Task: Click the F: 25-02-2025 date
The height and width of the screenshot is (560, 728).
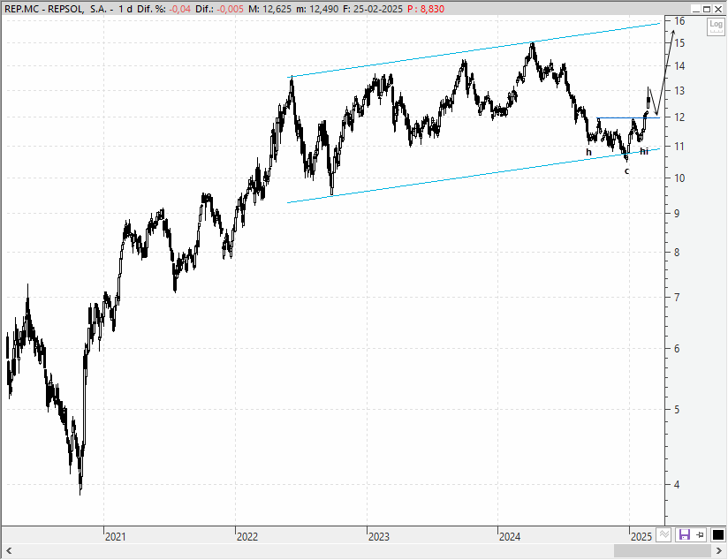Action: (373, 10)
